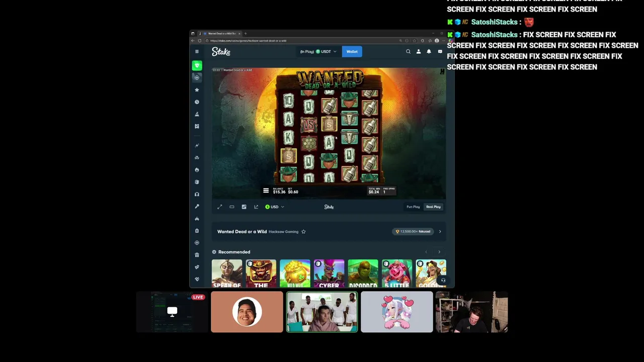Enter fullscreen mode for the game
The image size is (644, 362).
(x=219, y=207)
